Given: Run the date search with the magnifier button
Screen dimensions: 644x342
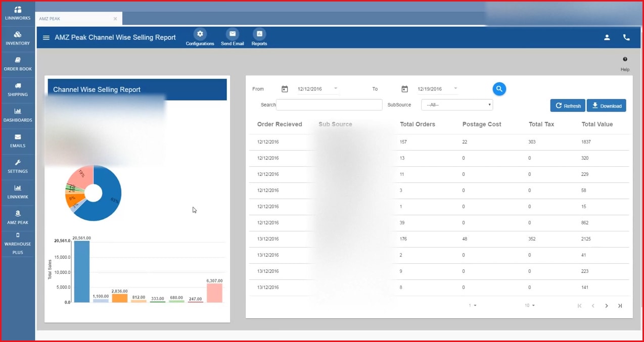Looking at the screenshot, I should click(499, 89).
